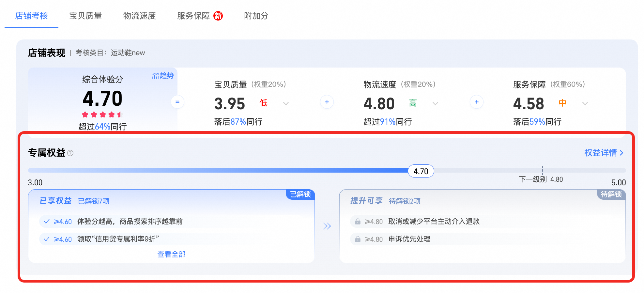This screenshot has width=644, height=293.
Task: Click 考核类目: 运动鞋new text
Action: click(x=110, y=53)
